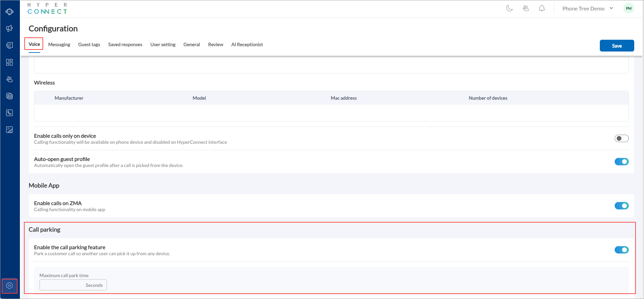Enable the calls only on device toggle
This screenshot has height=299, width=644.
[x=621, y=138]
